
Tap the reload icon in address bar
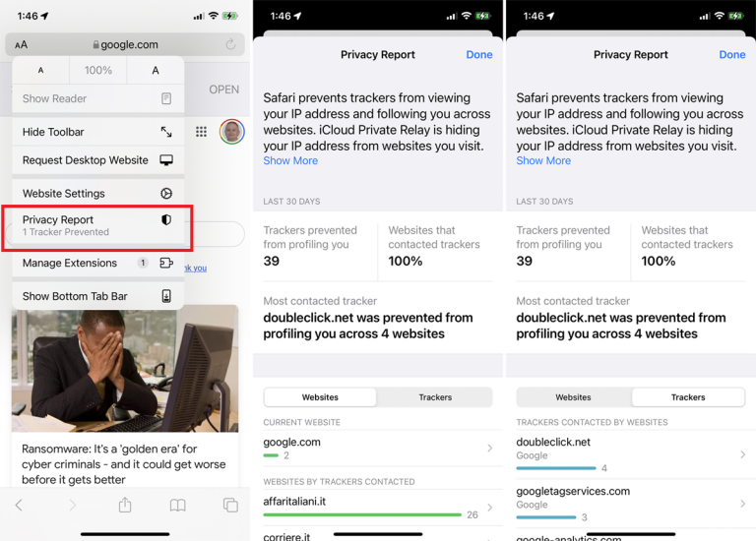(x=230, y=44)
